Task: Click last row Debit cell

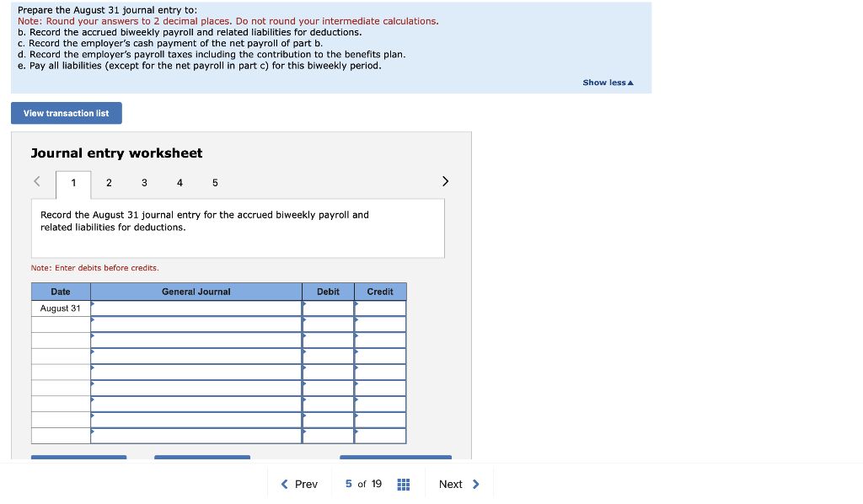Action: point(328,436)
